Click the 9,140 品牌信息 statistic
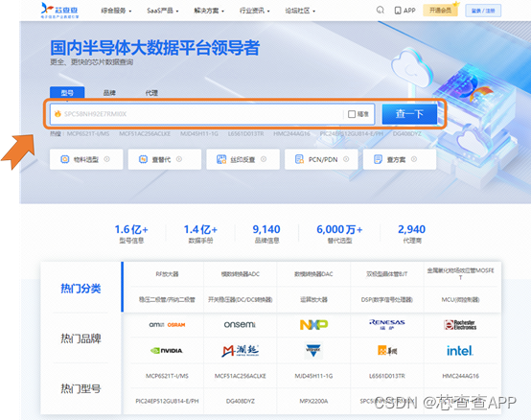 [266, 234]
